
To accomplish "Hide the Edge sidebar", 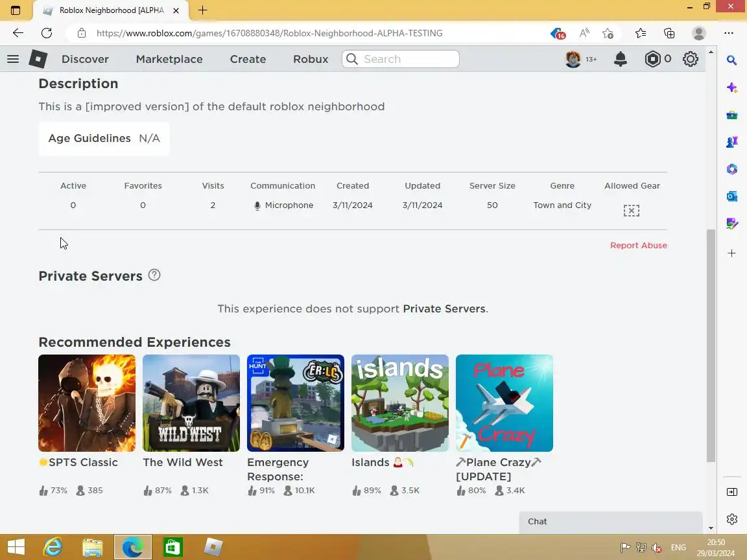I will (x=732, y=492).
